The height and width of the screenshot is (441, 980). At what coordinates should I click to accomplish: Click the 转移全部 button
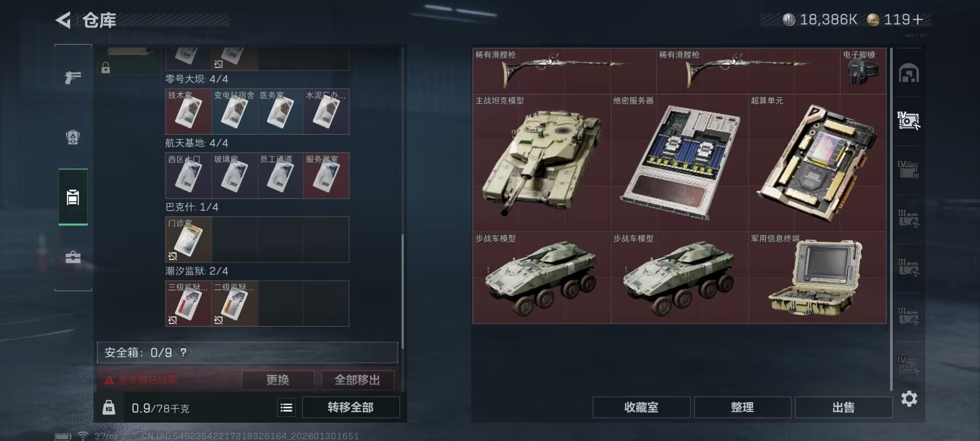pyautogui.click(x=351, y=407)
